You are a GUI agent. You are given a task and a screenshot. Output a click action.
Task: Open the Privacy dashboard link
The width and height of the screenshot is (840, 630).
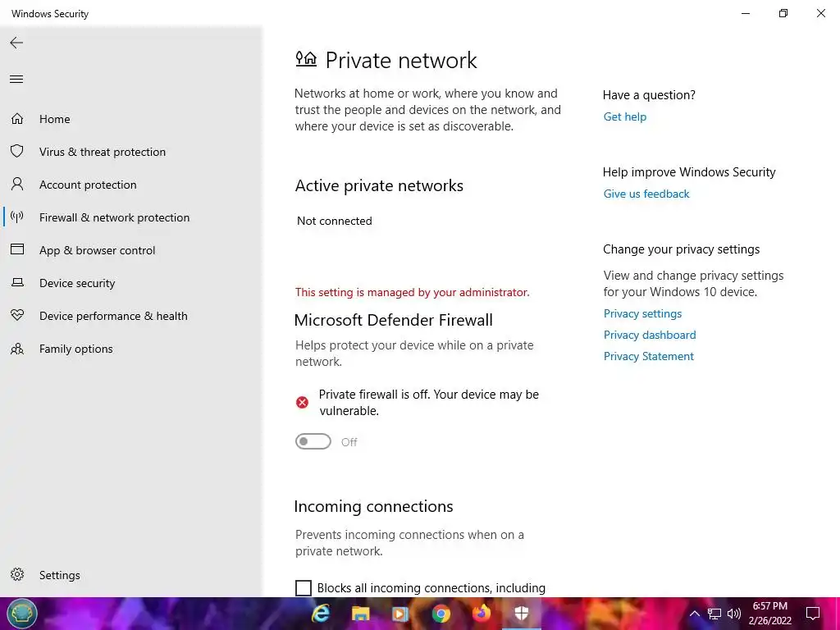coord(650,335)
